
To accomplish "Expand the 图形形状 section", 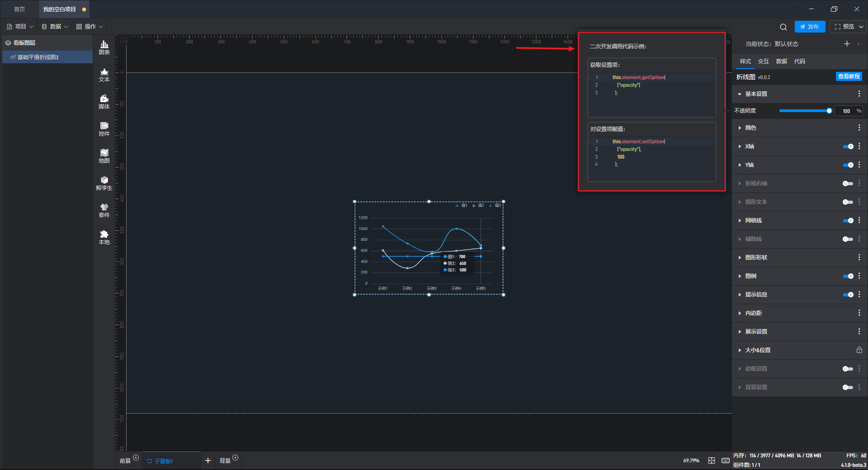I will point(740,258).
